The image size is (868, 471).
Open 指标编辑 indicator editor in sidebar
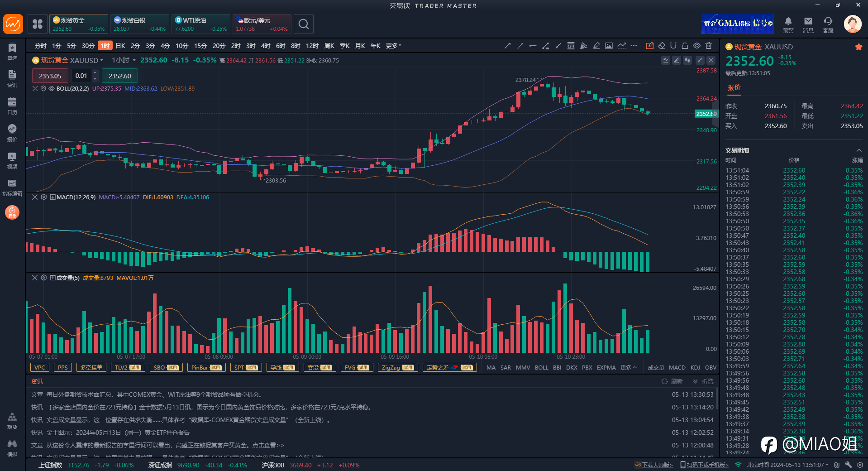pyautogui.click(x=12, y=187)
